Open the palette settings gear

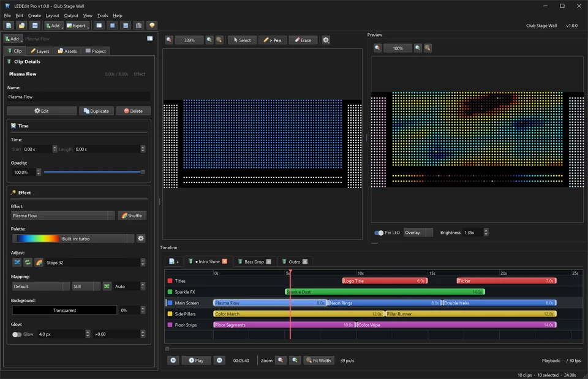click(x=141, y=238)
